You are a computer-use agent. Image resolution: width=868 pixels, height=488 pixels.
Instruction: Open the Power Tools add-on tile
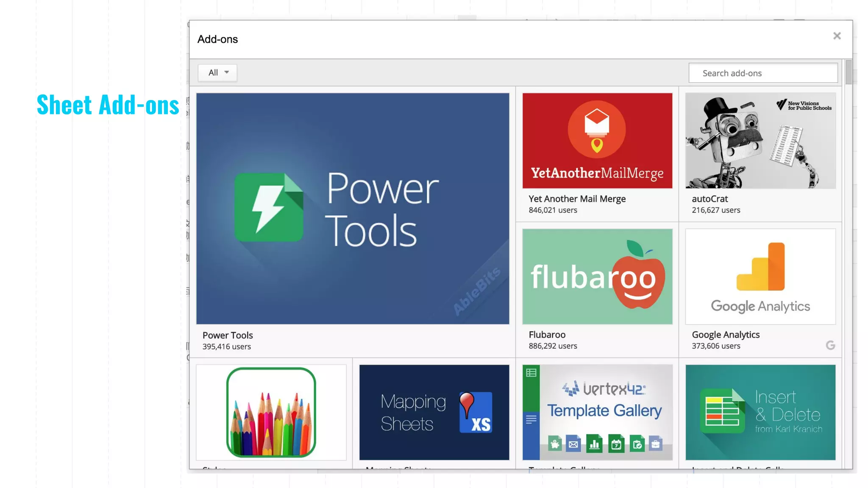353,208
